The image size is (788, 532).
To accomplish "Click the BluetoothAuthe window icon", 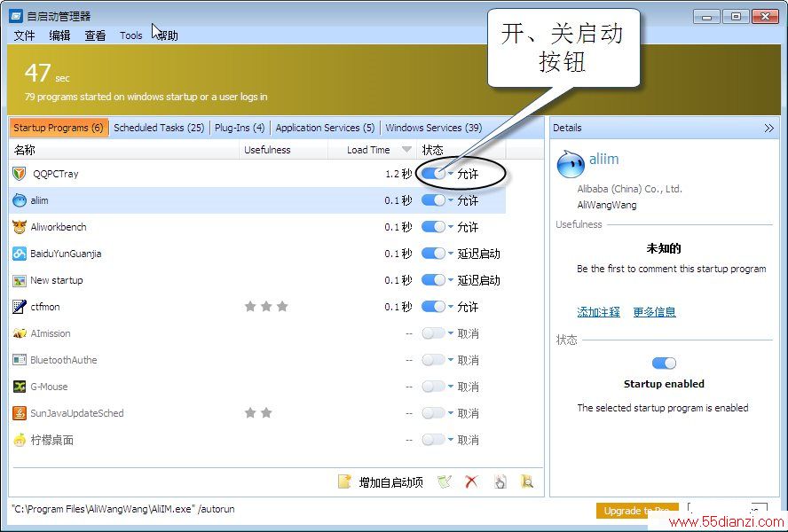I will 20,360.
